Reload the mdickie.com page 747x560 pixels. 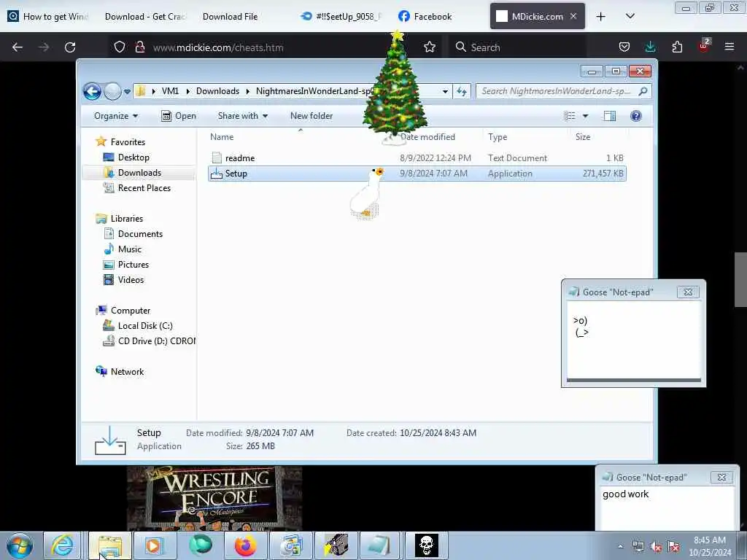point(70,47)
